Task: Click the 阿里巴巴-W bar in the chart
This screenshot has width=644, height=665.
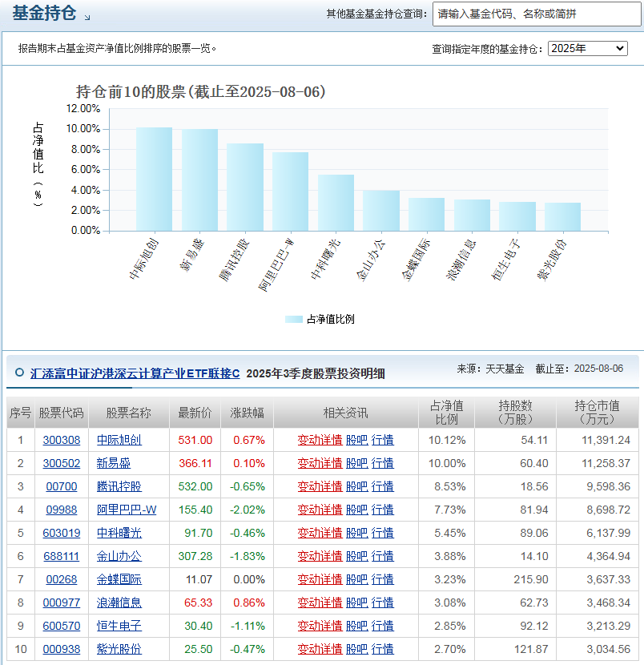Action: 290,191
